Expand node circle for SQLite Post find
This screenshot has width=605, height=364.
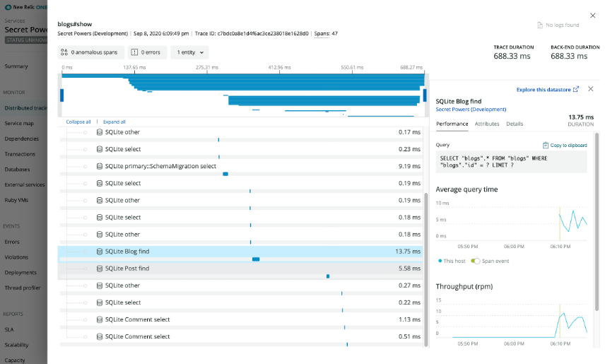86,269
